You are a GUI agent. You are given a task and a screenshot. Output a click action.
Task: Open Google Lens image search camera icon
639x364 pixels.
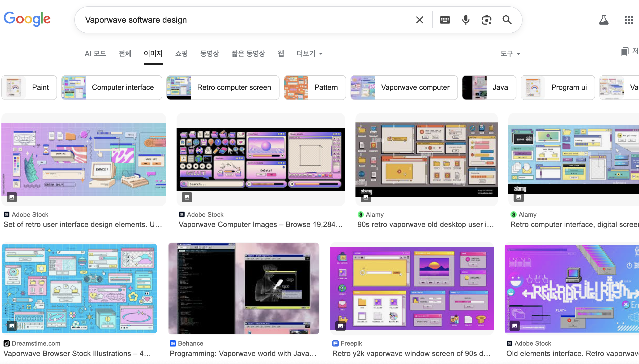[486, 20]
